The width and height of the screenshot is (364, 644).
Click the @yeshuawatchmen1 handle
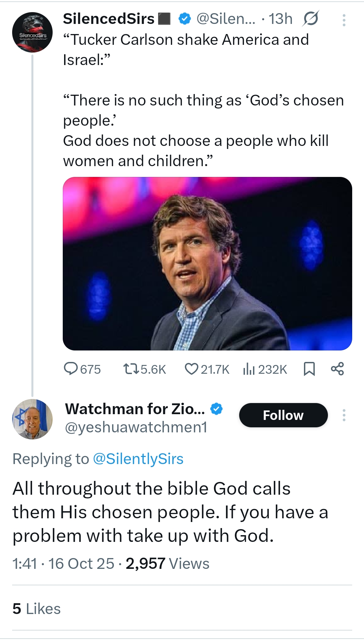point(136,427)
